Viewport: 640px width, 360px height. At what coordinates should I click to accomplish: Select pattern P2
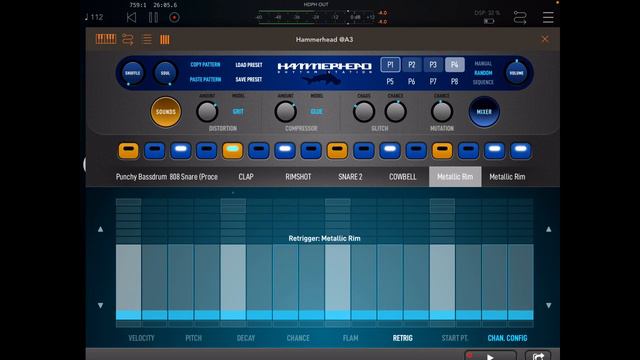(411, 65)
